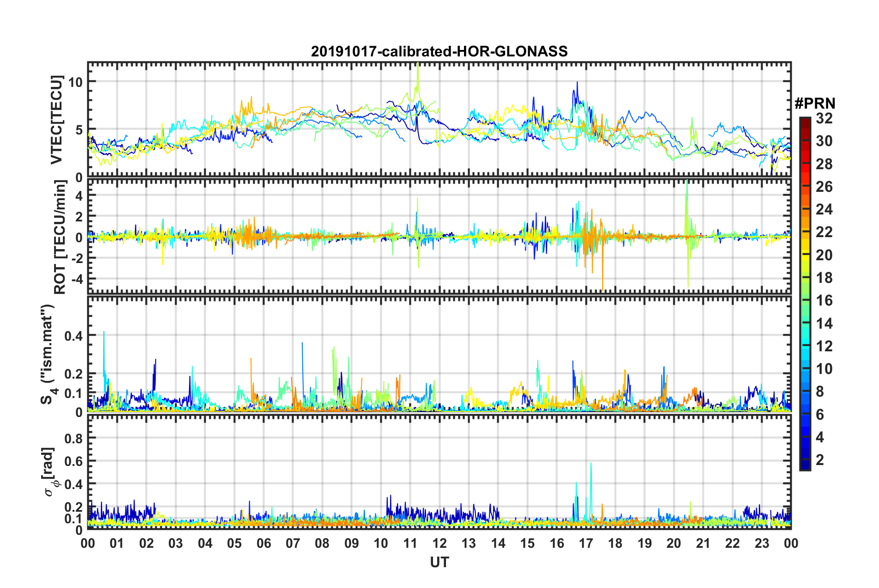Click the 26 label on PRN colorbar
Screen dimensions: 879x588
[824, 187]
